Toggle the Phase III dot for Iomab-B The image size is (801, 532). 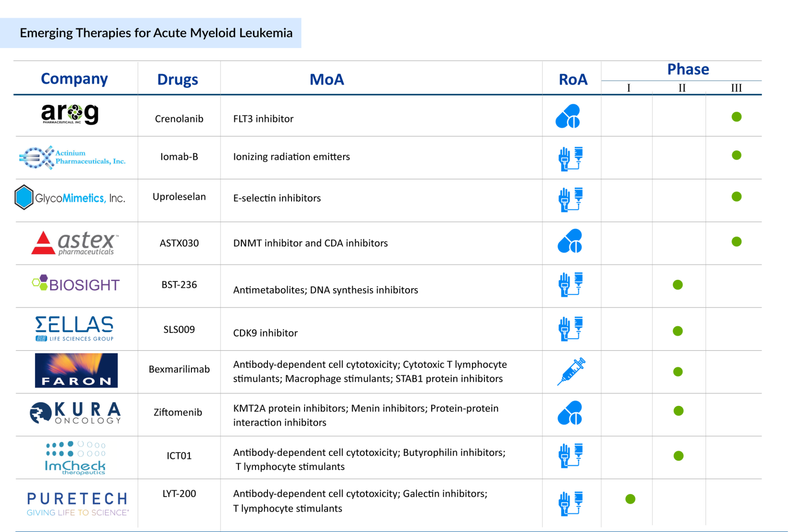tap(736, 155)
